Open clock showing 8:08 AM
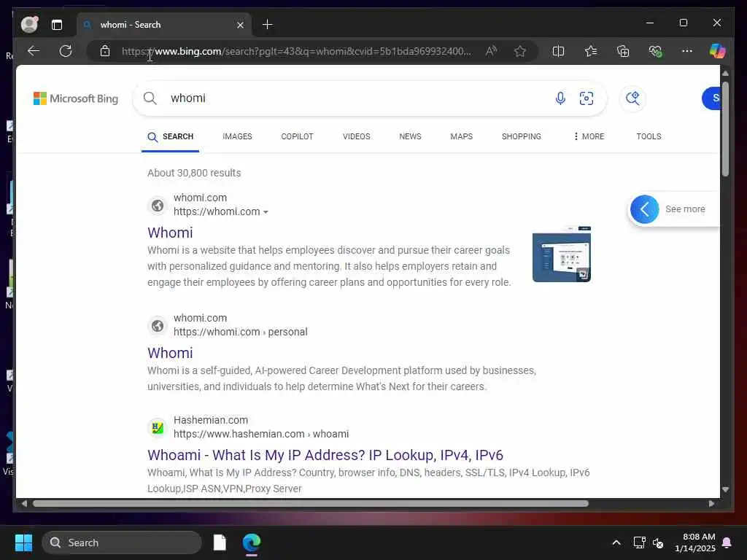The height and width of the screenshot is (560, 747). (695, 542)
